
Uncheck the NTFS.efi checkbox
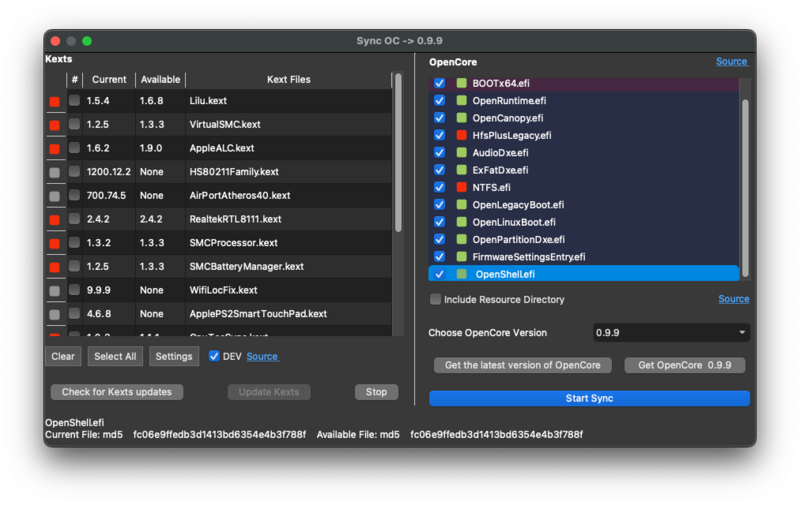(x=439, y=187)
